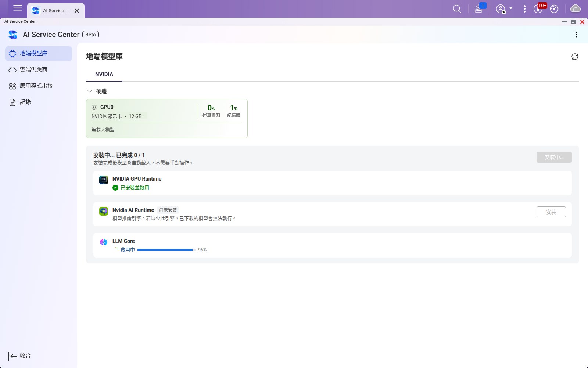Open 雲端供應商 sidebar item
This screenshot has height=368, width=588.
tap(39, 70)
